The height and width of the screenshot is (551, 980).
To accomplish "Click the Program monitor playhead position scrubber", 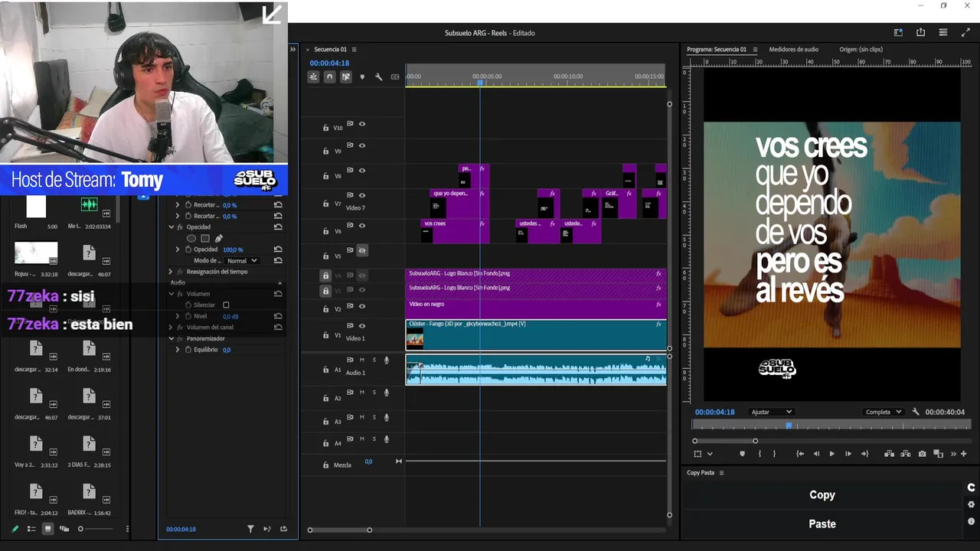I will pos(789,425).
